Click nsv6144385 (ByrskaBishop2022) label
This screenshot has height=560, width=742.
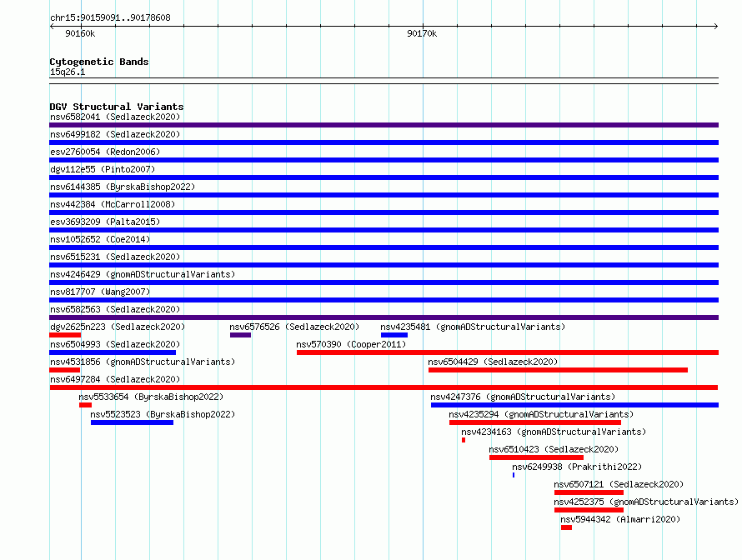pos(123,187)
